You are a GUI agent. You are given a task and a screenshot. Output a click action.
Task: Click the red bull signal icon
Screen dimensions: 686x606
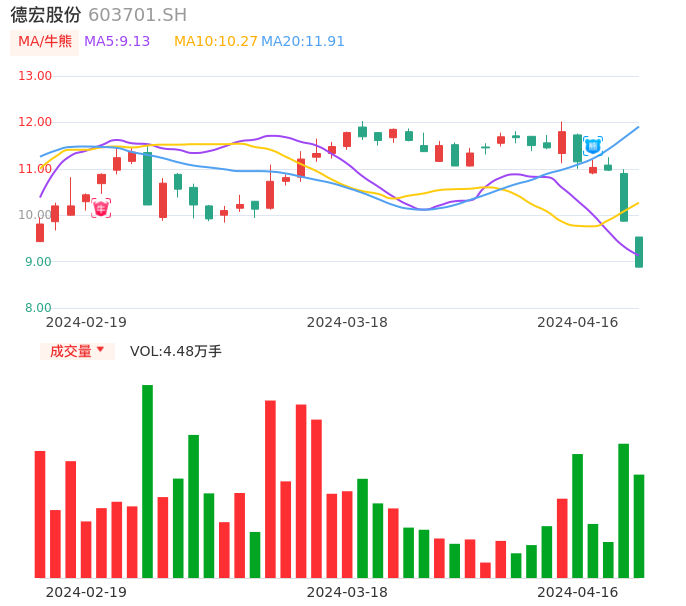click(x=101, y=208)
